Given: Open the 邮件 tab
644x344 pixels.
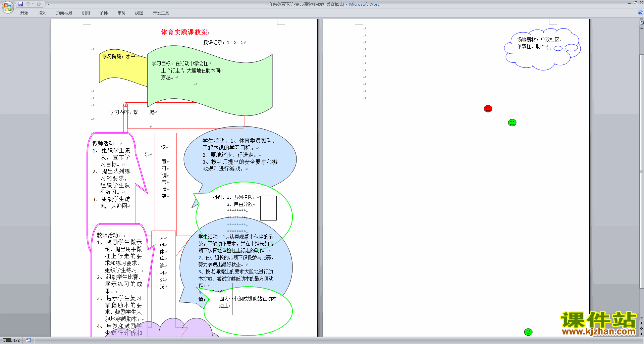Looking at the screenshot, I should (104, 13).
